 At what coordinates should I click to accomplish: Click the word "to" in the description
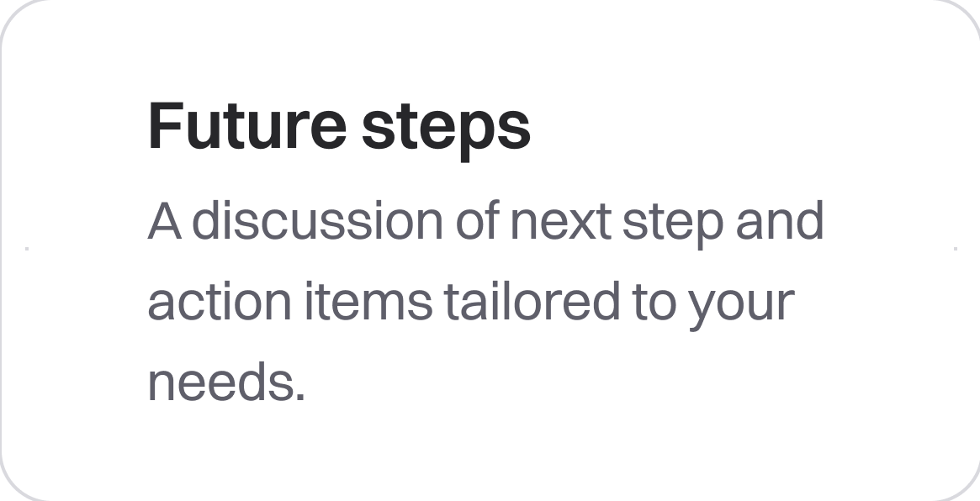[655, 303]
